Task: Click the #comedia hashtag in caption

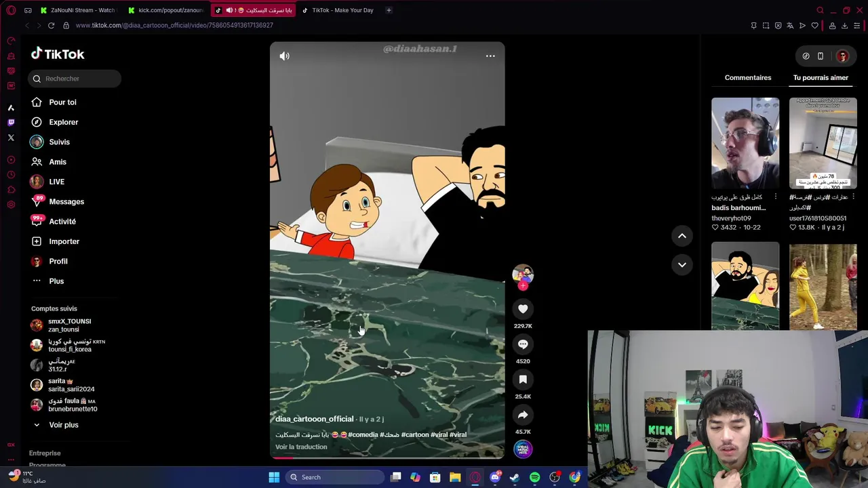Action: [x=363, y=434]
